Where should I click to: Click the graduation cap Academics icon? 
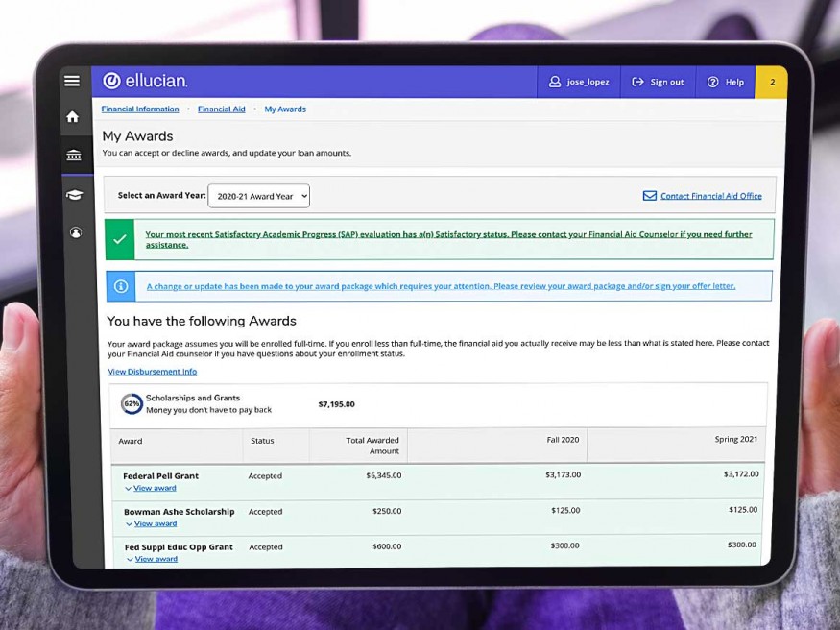coord(75,194)
